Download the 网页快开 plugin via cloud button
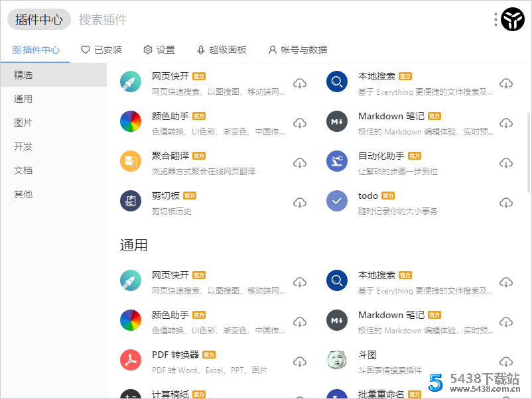 300,84
